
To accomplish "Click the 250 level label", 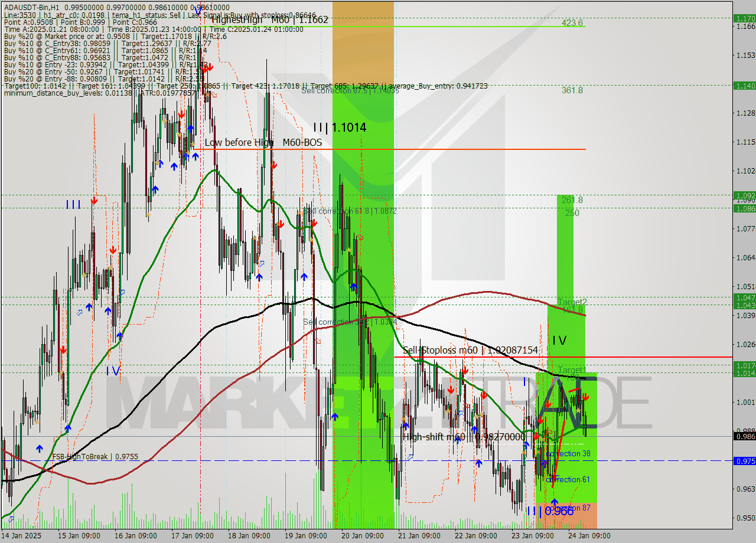I will (572, 212).
